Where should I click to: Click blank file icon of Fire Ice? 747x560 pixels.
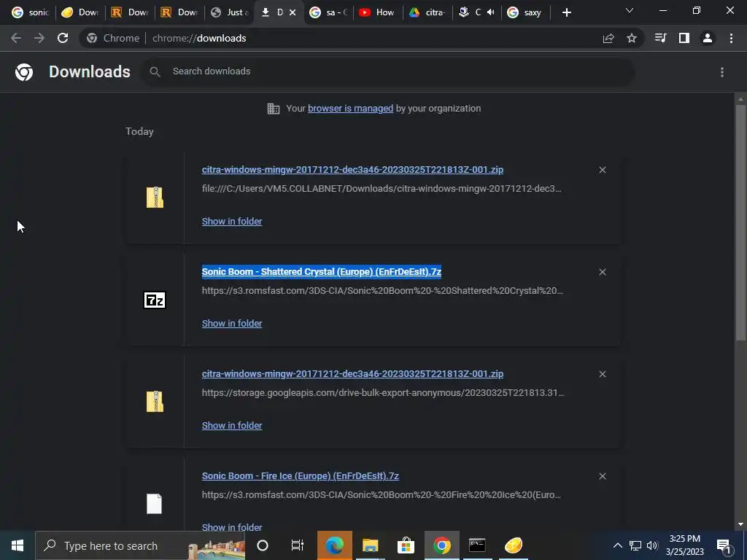click(155, 504)
